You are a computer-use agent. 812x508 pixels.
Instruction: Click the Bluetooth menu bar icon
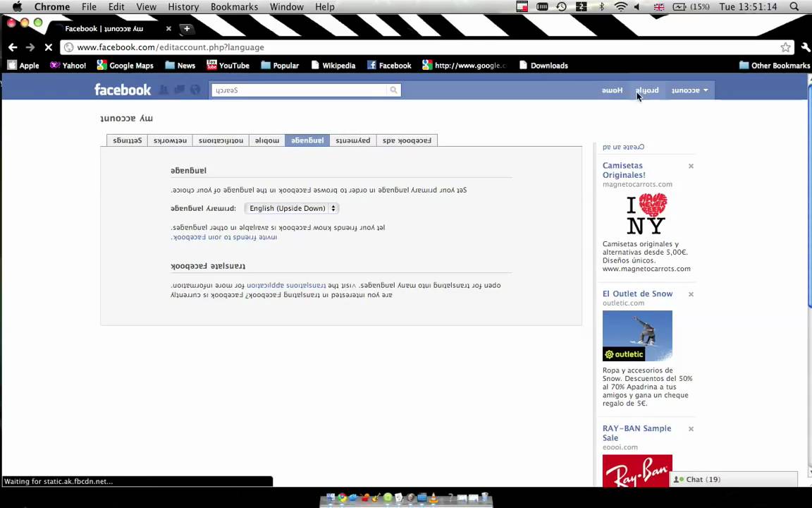tap(601, 7)
